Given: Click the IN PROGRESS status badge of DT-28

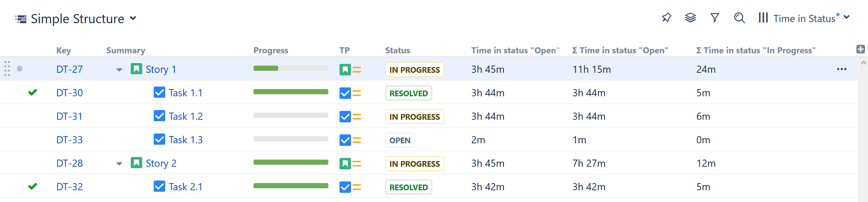Looking at the screenshot, I should click(x=414, y=164).
